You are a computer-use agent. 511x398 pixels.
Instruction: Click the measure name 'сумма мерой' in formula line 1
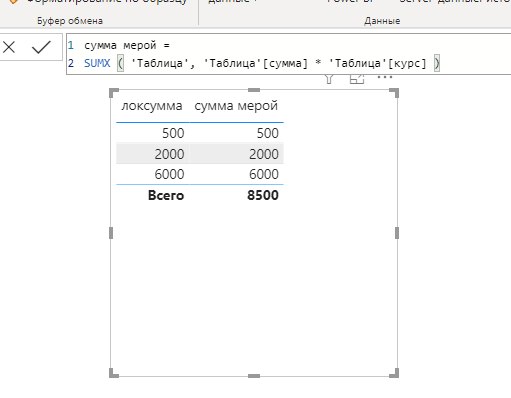[x=120, y=45]
